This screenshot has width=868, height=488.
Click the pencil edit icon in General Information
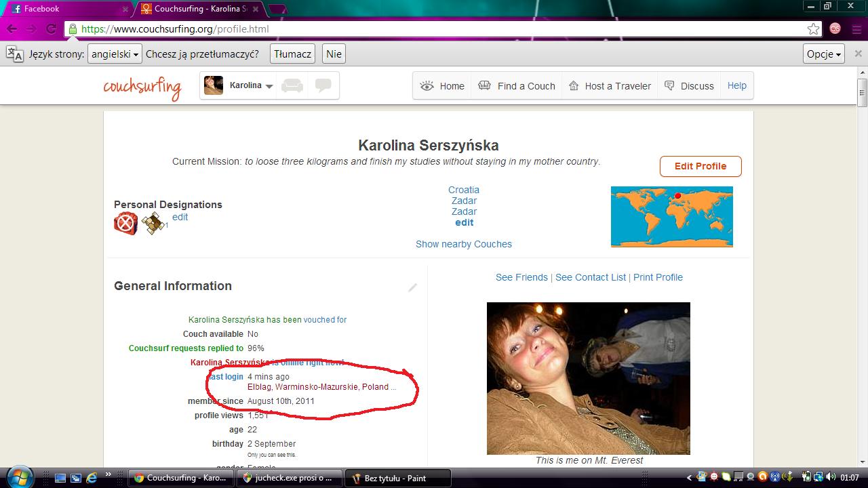pyautogui.click(x=412, y=288)
